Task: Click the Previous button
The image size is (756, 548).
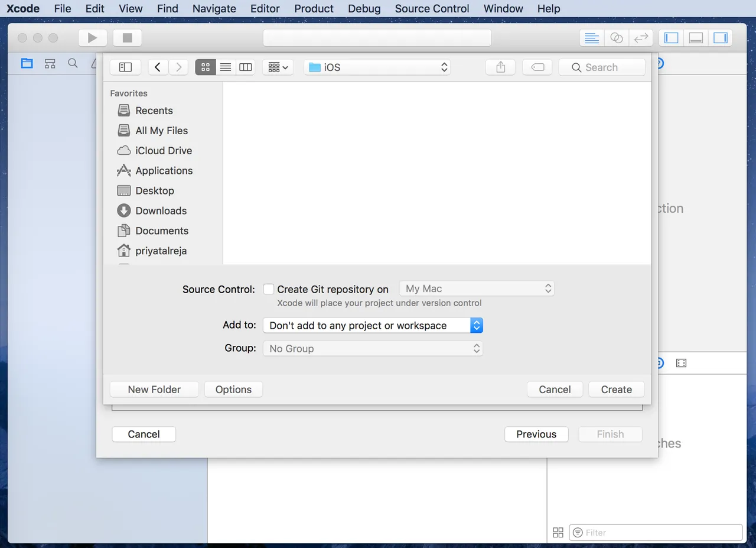Action: click(536, 434)
